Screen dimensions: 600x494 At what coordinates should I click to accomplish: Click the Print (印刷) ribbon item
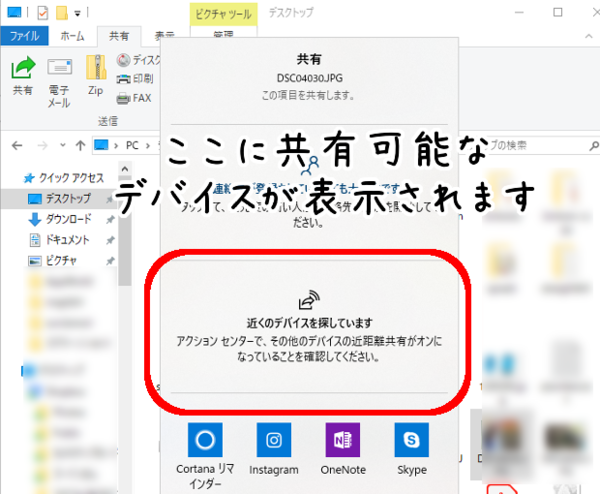(x=135, y=79)
